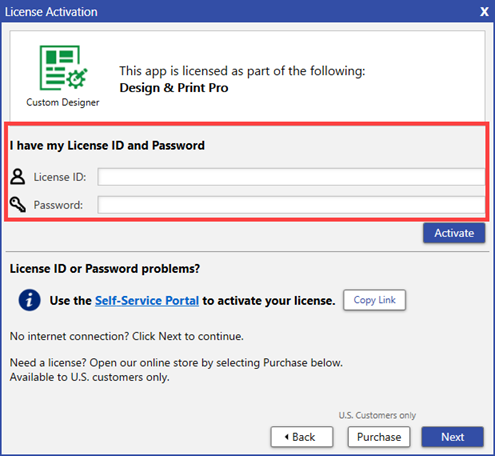Viewport: 495px width, 456px height.
Task: Click the key icon beside Password
Action: (18, 204)
